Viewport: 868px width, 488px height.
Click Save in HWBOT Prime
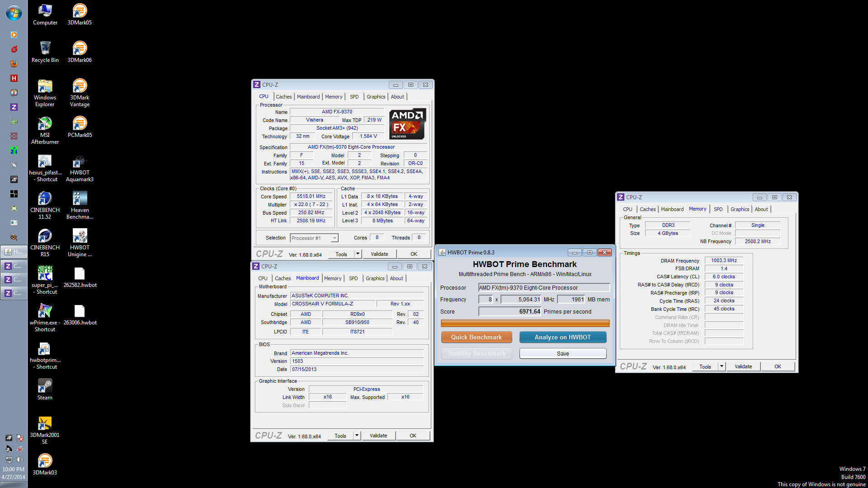(x=563, y=353)
